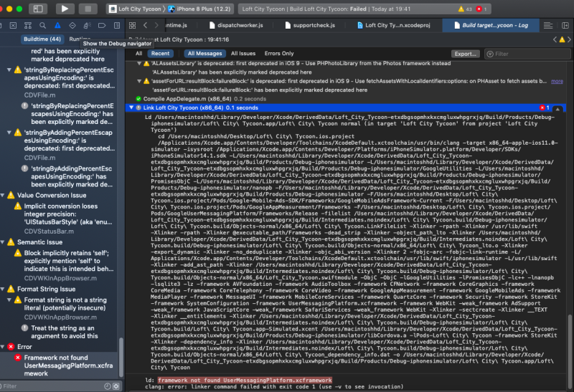Viewport: 574px width, 392px height.
Task: Stop the running task with Stop button
Action: [x=88, y=9]
